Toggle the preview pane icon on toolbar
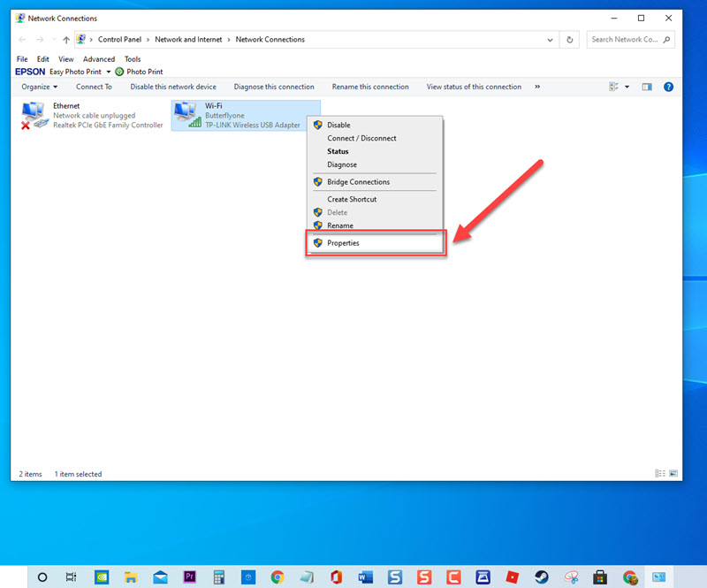707x588 pixels. 648,87
